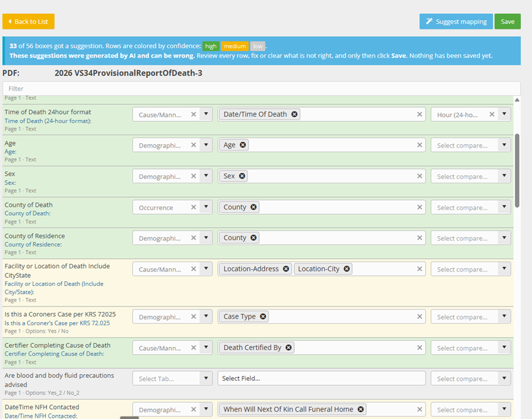Clear Cause/Mann tab in Time of Death row

193,114
